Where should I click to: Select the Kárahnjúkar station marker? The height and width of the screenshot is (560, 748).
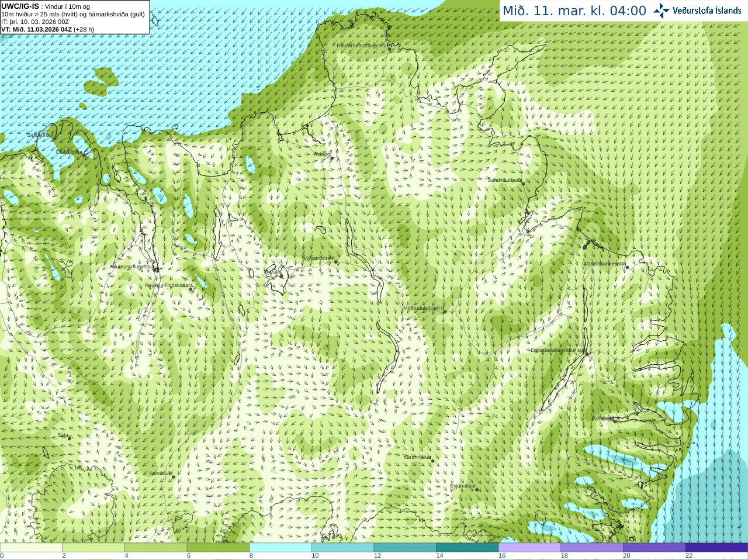(433, 461)
